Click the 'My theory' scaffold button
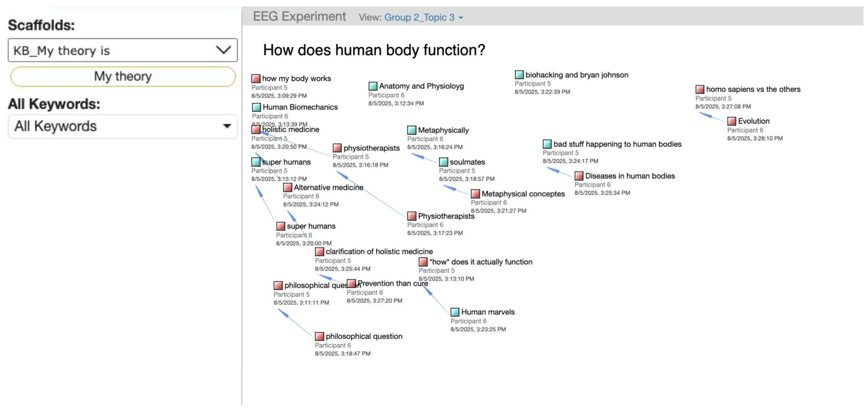This screenshot has height=411, width=868. 123,76
